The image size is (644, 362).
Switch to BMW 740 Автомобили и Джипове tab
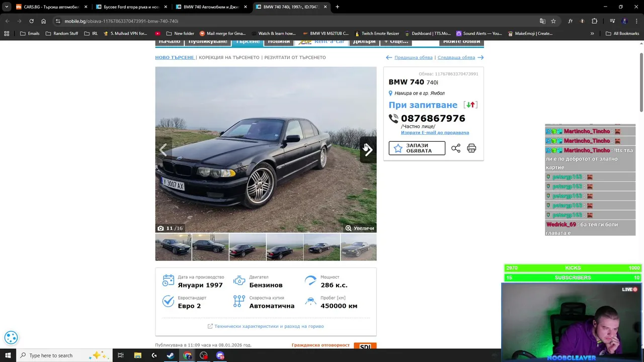click(x=211, y=7)
